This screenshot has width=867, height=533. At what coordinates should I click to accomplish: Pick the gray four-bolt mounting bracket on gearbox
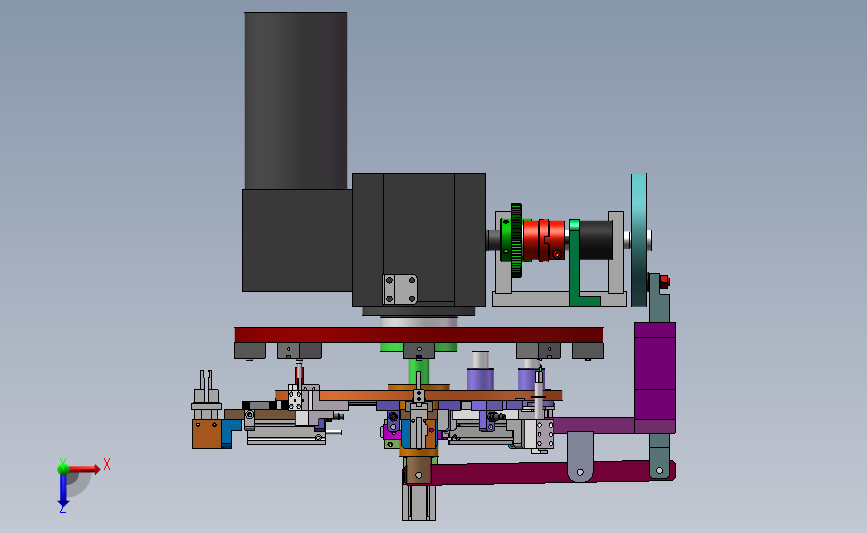click(x=400, y=289)
